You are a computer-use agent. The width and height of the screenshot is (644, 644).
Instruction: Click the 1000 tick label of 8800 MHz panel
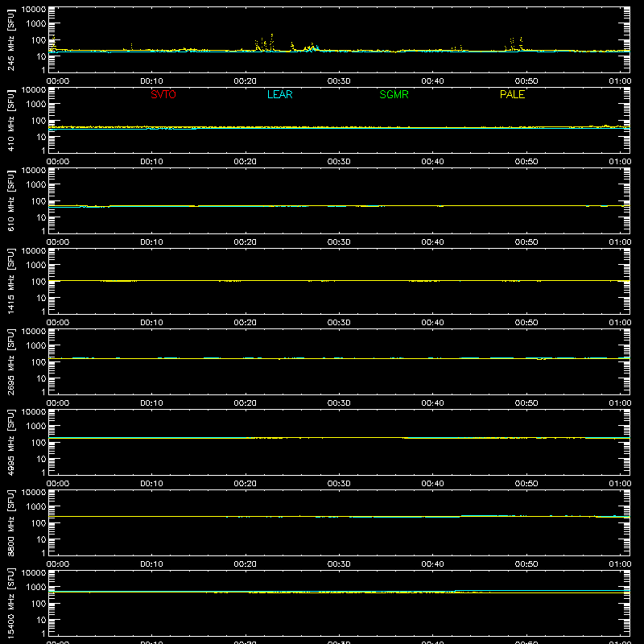click(x=36, y=506)
